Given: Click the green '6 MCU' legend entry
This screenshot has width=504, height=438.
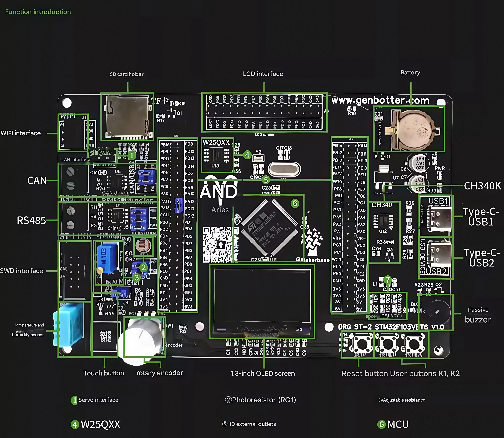Looking at the screenshot, I should tap(393, 425).
